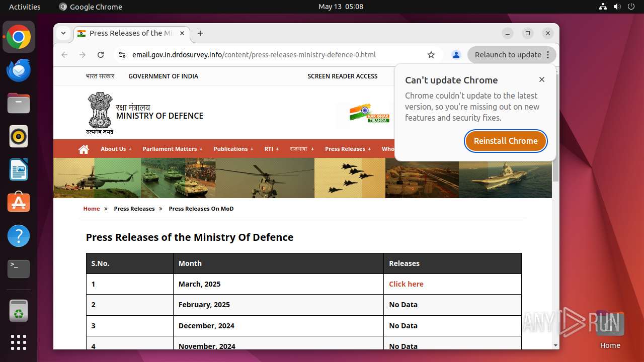Expand the राजभाषा menu
This screenshot has width=644, height=362.
point(301,149)
